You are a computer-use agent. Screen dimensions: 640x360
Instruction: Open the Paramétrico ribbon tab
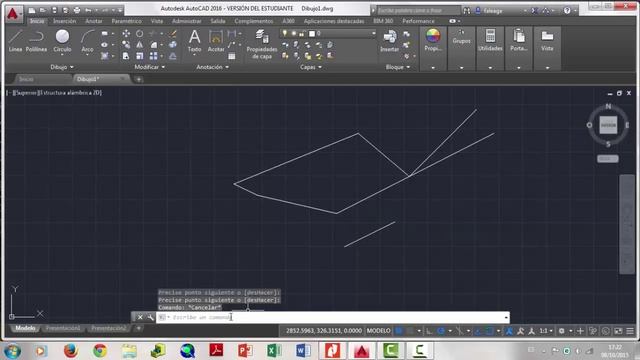click(127, 21)
